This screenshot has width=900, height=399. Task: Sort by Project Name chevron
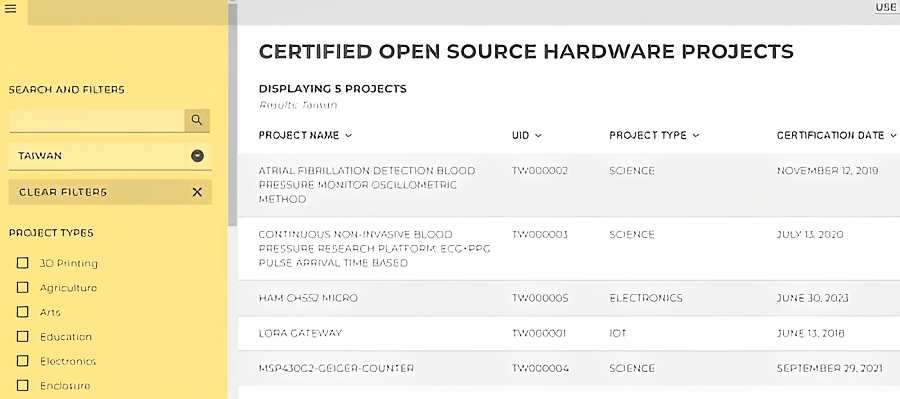tap(348, 136)
